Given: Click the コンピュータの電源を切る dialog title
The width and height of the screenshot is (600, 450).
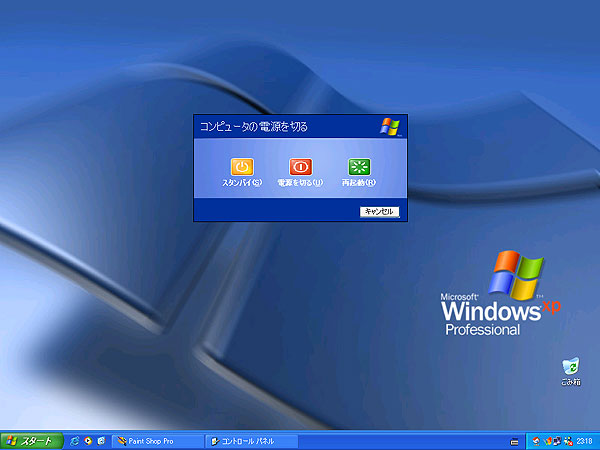Looking at the screenshot, I should tap(254, 127).
